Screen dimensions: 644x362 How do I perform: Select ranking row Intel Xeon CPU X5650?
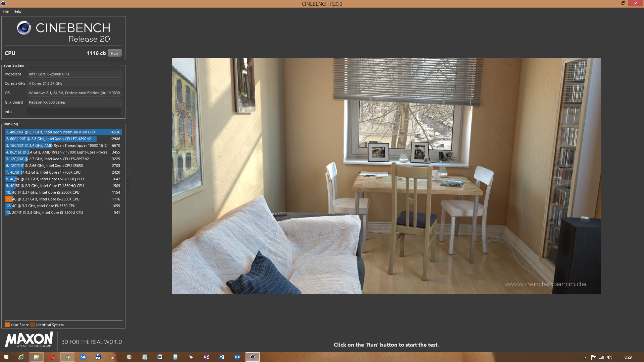[63, 166]
